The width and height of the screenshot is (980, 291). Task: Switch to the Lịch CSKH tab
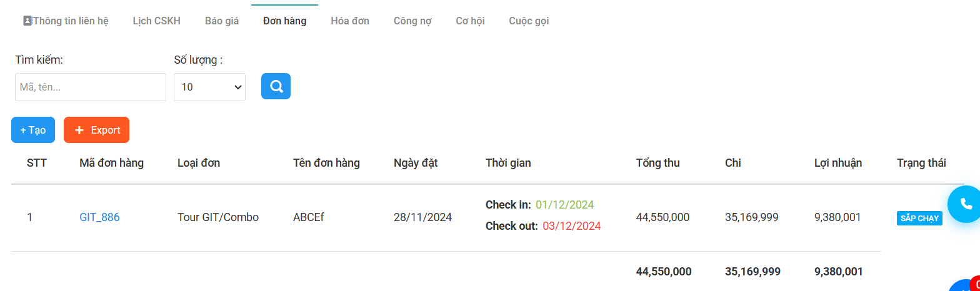[x=157, y=21]
